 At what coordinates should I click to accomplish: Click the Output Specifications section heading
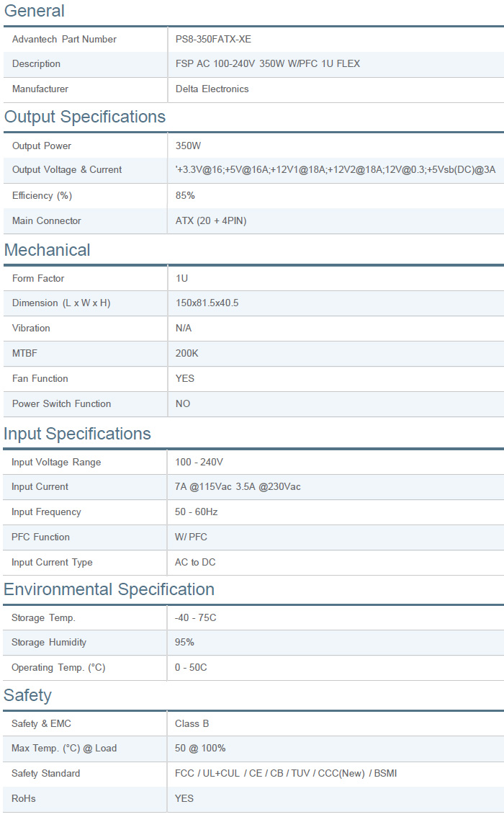tap(85, 117)
